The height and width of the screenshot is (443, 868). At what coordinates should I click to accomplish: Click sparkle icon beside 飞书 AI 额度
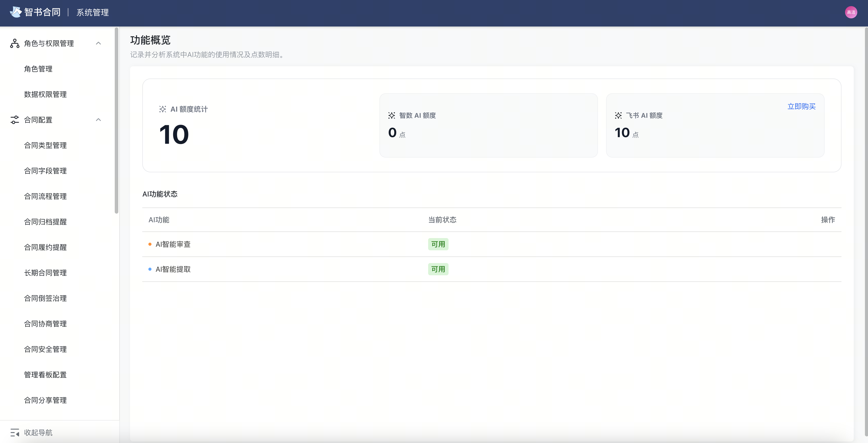618,115
